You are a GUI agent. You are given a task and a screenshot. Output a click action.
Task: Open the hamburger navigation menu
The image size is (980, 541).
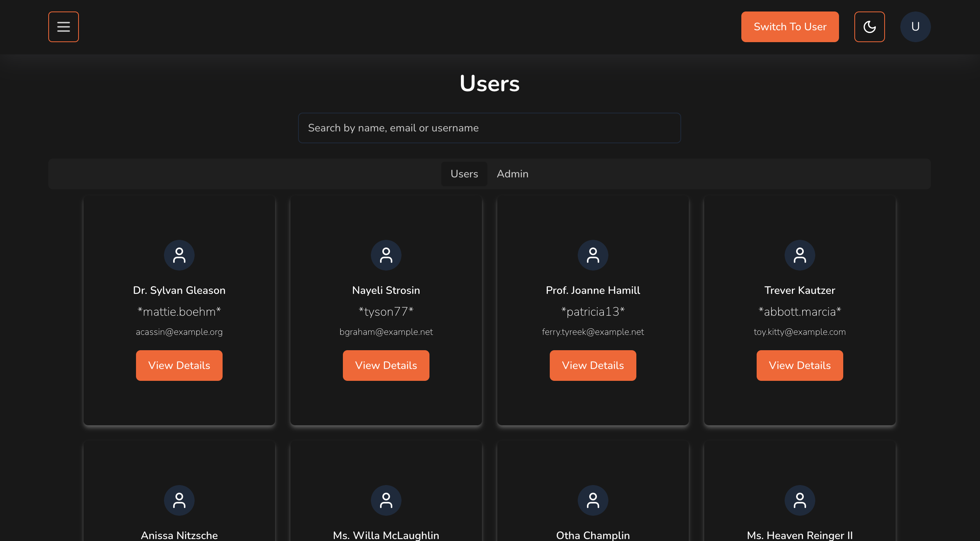click(63, 26)
